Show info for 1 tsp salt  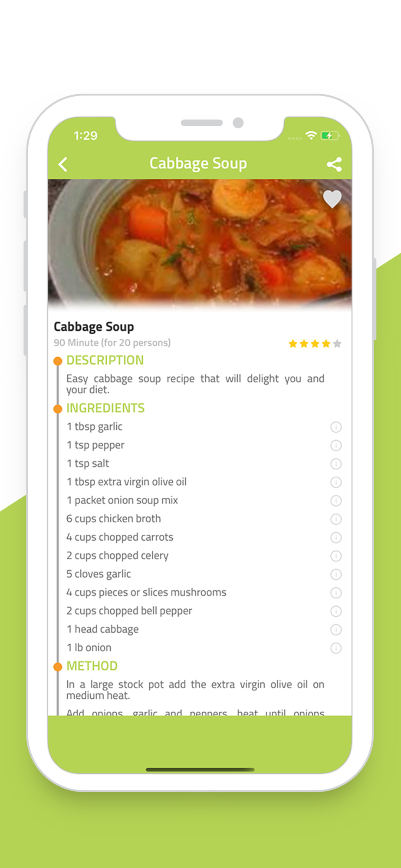click(336, 464)
